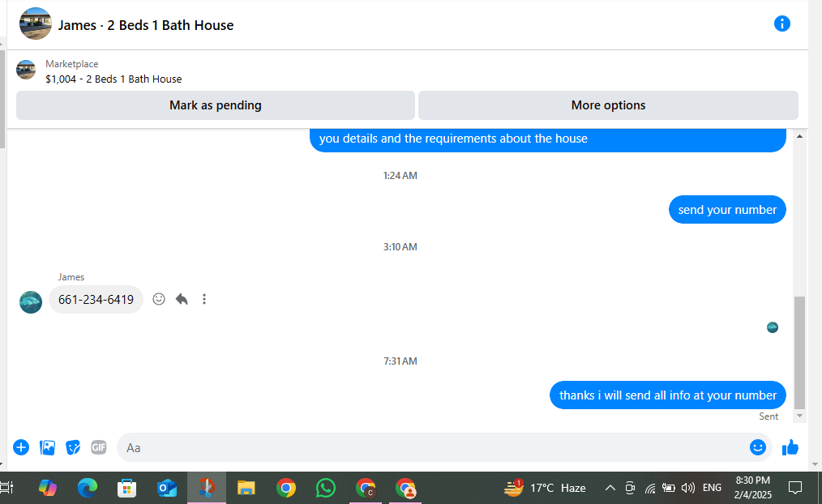Open WhatsApp from taskbar
Viewport: 822px width, 504px height.
point(326,488)
